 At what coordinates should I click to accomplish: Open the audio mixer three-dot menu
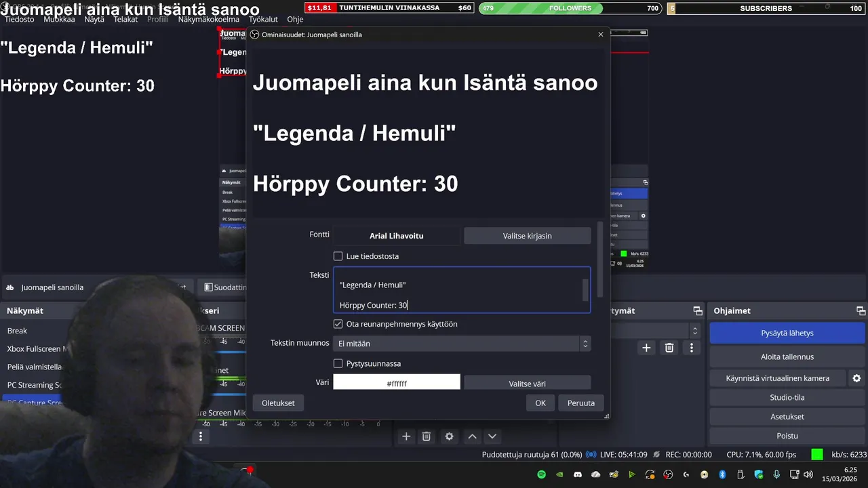point(201,436)
